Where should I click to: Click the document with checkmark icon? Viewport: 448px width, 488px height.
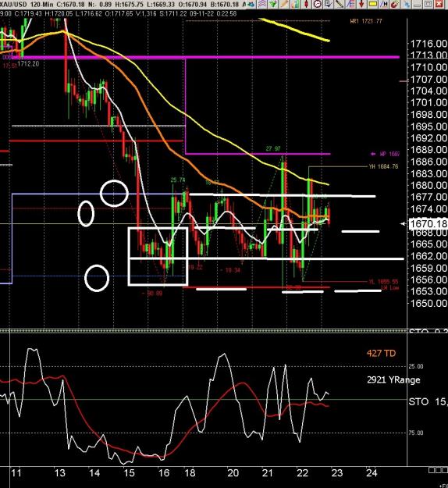(x=329, y=4)
